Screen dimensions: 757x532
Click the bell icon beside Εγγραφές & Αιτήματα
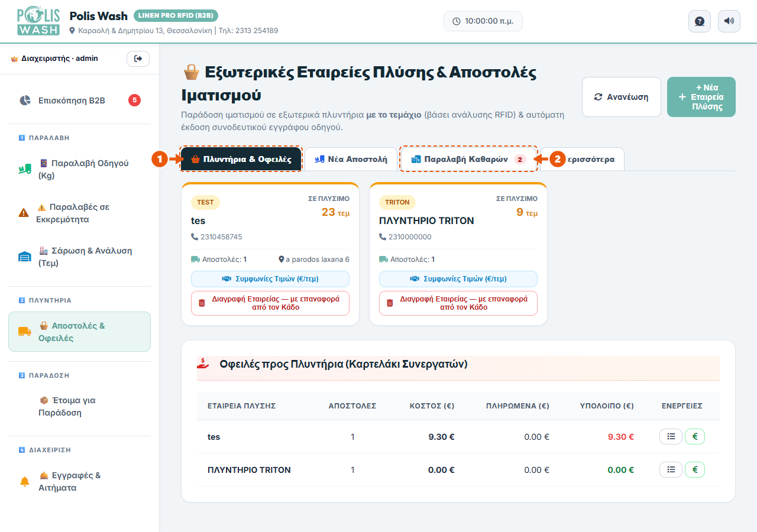(x=25, y=482)
